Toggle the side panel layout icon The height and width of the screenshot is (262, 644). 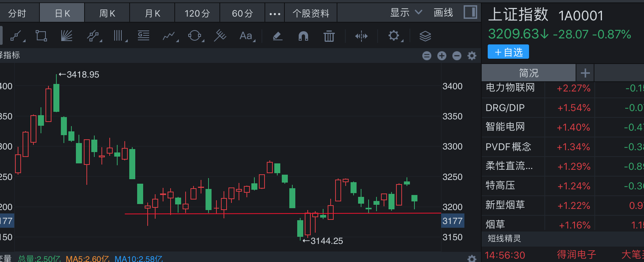point(470,12)
